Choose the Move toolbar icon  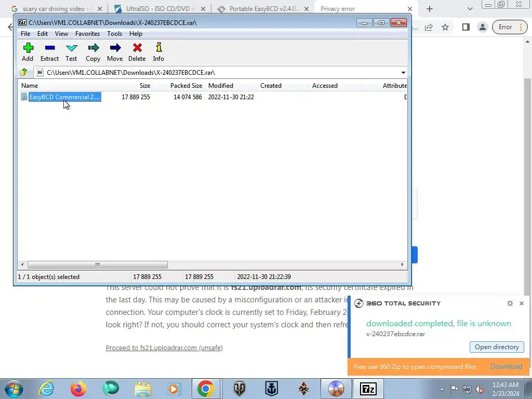tap(115, 52)
